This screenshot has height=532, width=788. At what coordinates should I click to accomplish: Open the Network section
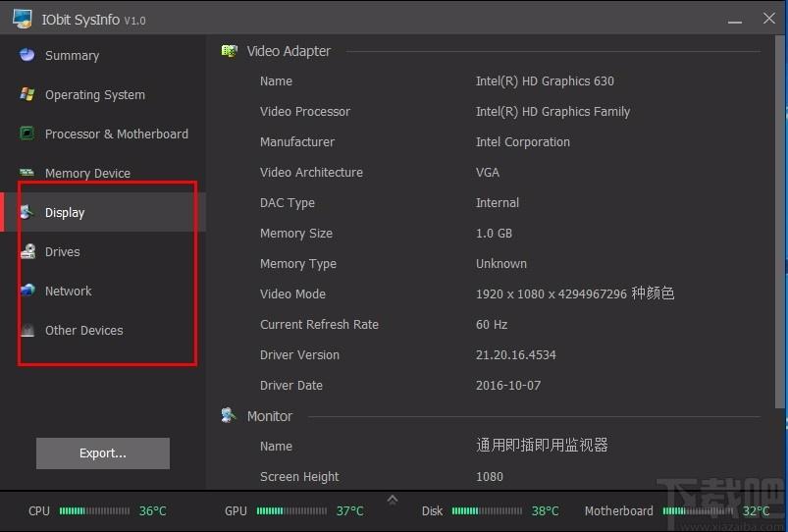[103, 291]
